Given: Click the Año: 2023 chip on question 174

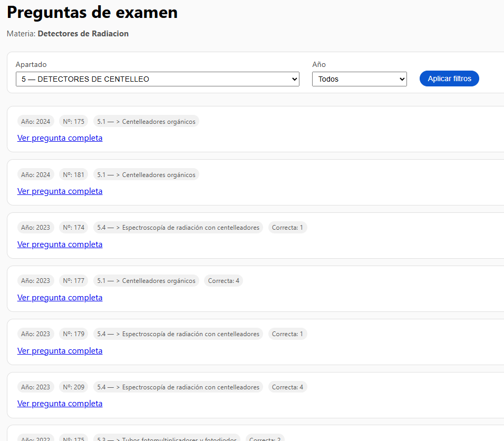Looking at the screenshot, I should click(x=36, y=228).
